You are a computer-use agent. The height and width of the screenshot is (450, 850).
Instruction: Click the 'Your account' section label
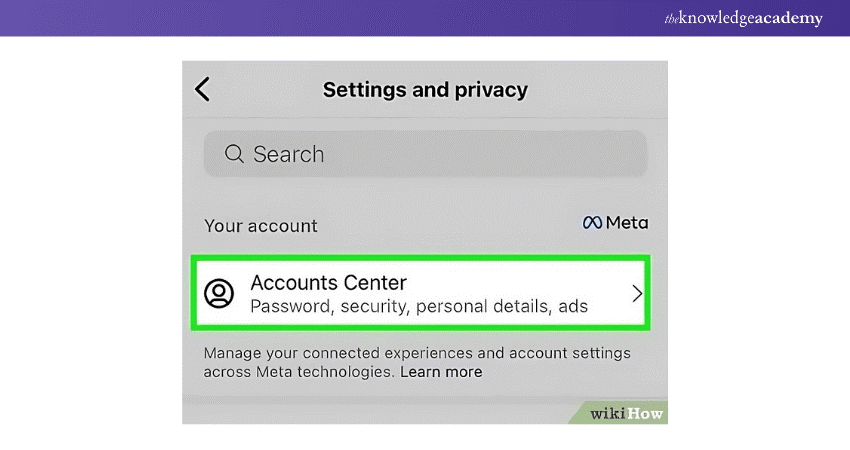260,225
